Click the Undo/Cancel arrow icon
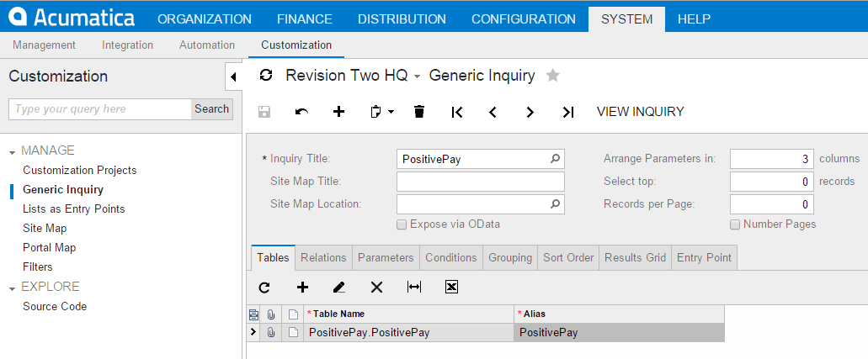868x359 pixels. click(301, 112)
